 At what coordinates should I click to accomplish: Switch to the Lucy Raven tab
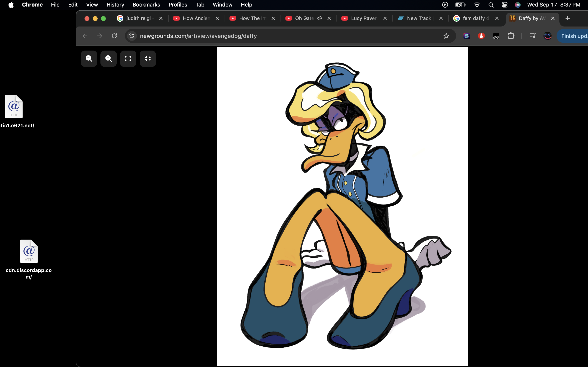tap(364, 18)
